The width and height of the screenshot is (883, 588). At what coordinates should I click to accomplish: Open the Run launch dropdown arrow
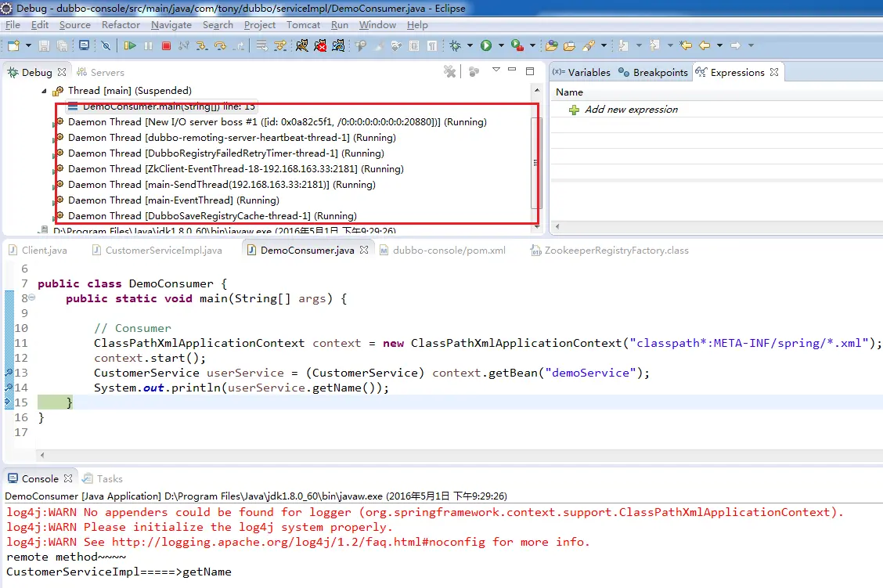501,45
